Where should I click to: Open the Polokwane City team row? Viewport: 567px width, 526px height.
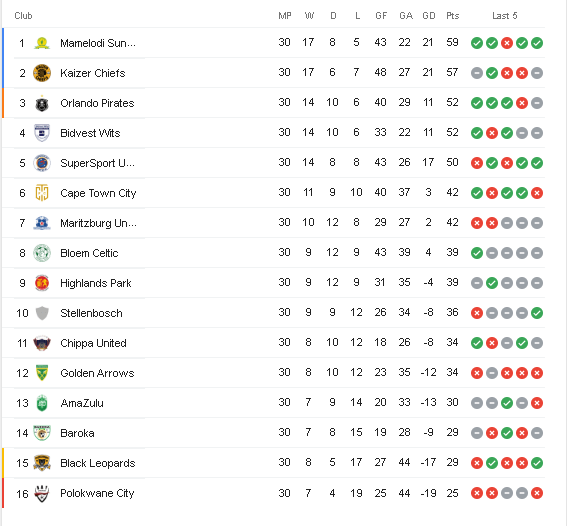[x=274, y=493]
